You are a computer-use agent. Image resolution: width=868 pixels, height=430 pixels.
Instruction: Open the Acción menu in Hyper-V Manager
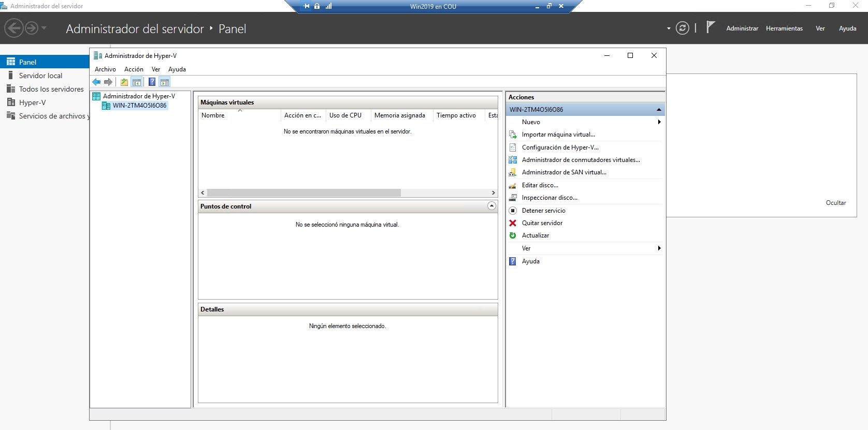pos(134,69)
